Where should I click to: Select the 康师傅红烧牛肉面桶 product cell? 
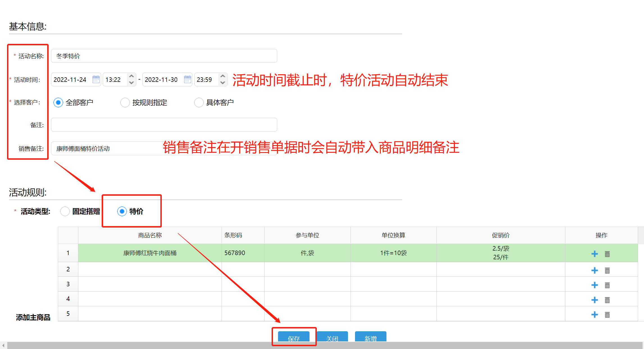pyautogui.click(x=150, y=253)
